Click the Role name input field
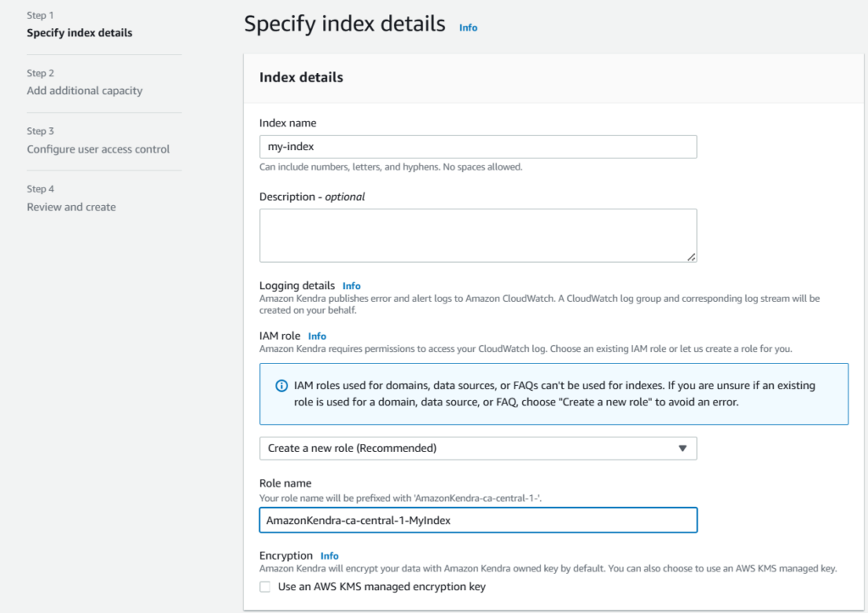The width and height of the screenshot is (868, 613). [477, 521]
